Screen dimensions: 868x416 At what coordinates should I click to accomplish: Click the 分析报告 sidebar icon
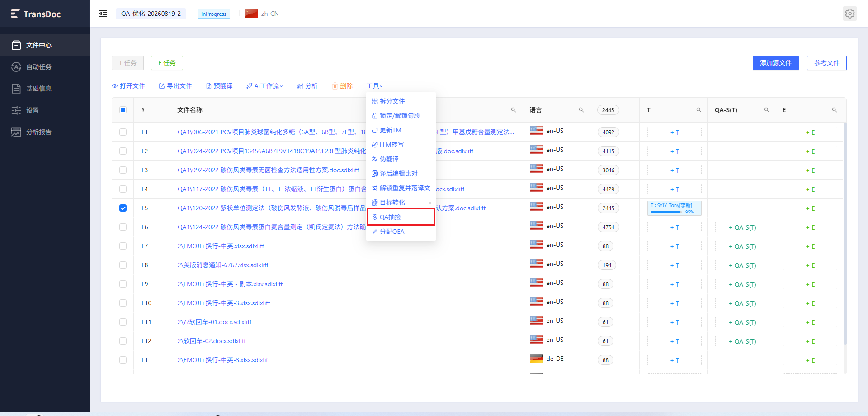(16, 132)
